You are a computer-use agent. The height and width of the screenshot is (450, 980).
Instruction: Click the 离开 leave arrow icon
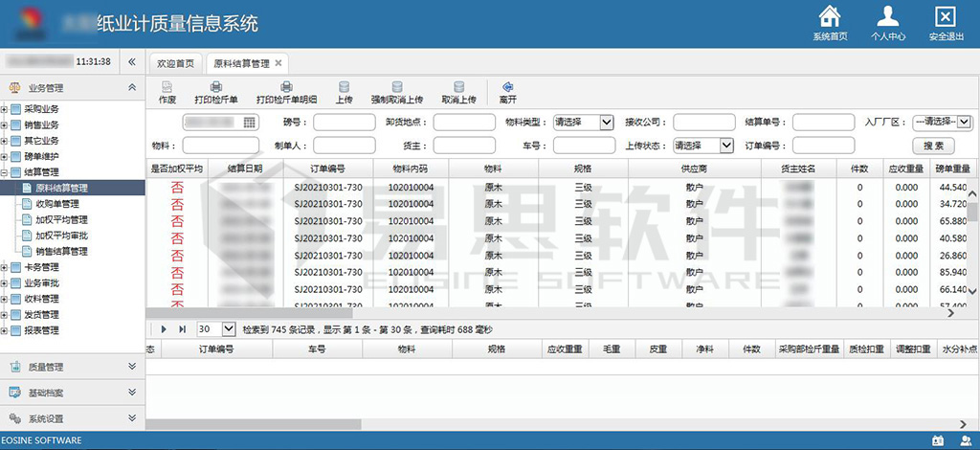(508, 87)
